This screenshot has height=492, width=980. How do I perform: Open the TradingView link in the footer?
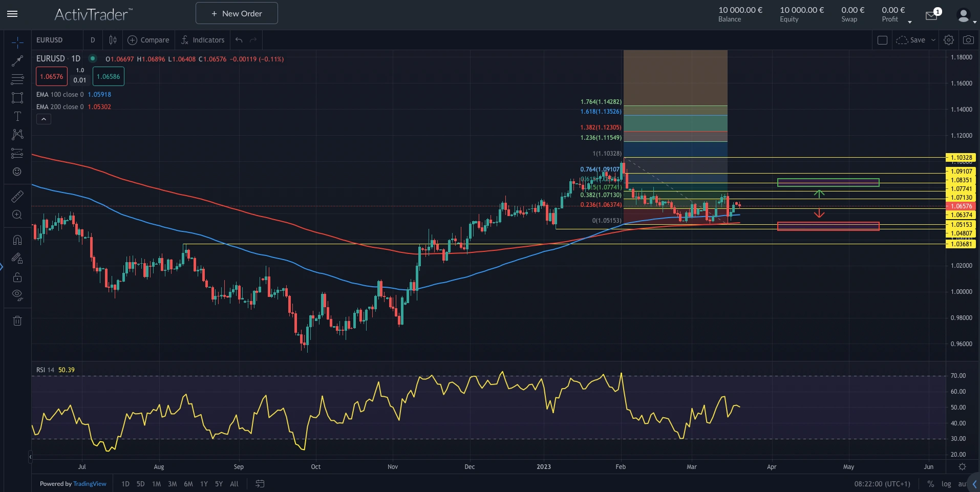coord(89,484)
